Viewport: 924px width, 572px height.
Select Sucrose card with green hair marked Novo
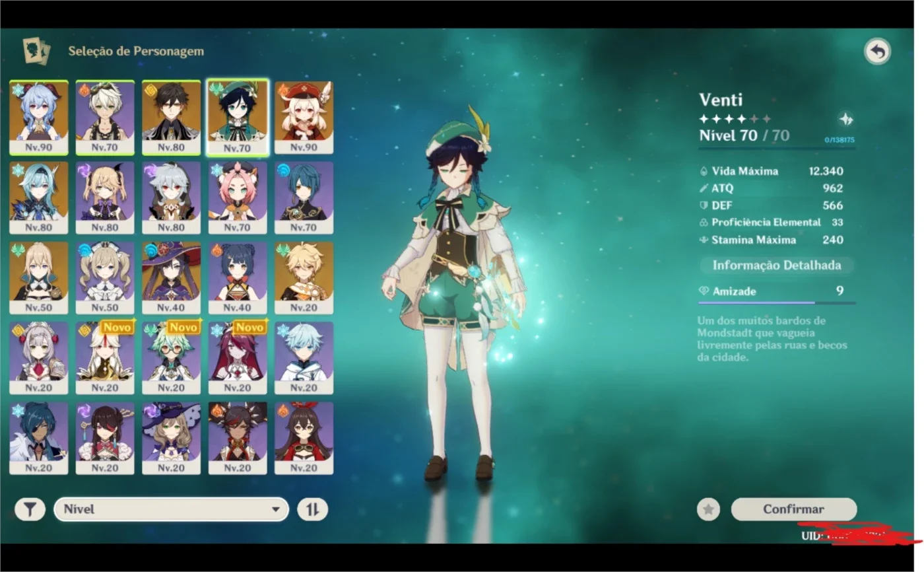point(172,358)
